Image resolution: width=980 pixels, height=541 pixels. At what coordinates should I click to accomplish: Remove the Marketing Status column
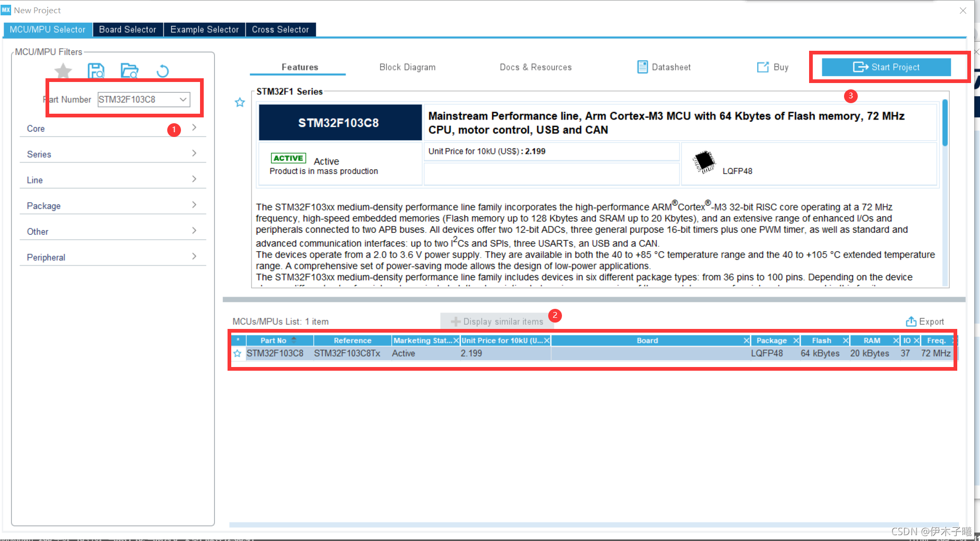click(x=456, y=341)
